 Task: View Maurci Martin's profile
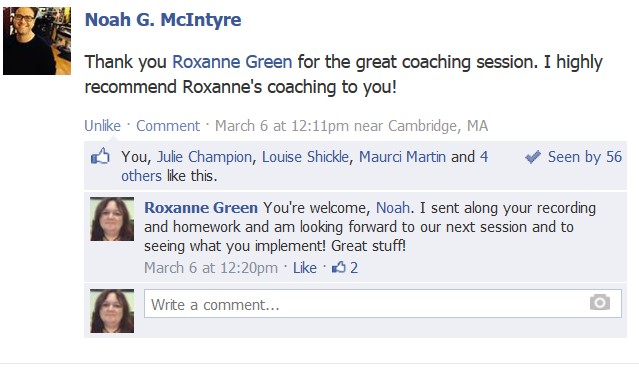(402, 157)
